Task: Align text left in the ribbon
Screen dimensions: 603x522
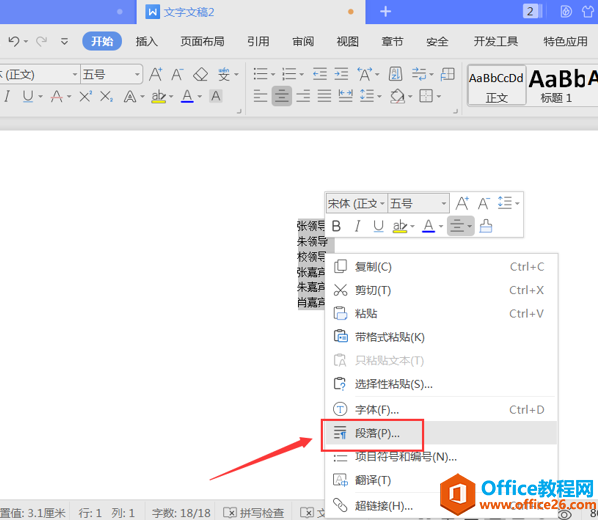Action: [x=260, y=96]
